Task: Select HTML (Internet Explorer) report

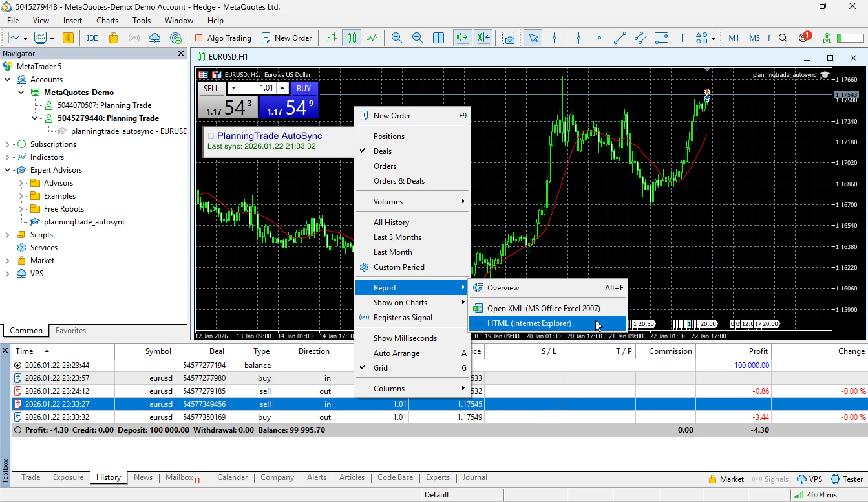Action: 548,323
